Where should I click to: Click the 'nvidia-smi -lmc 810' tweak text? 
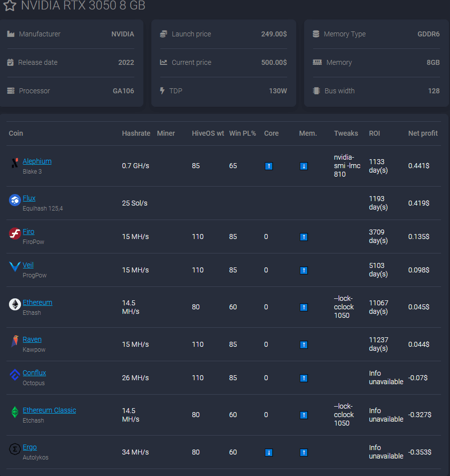[x=347, y=166]
